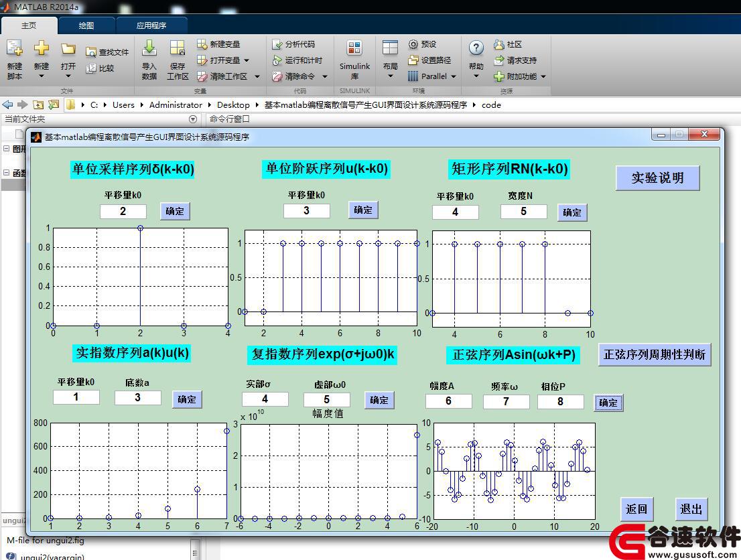Click the Clear Workspace icon
Image resolution: width=741 pixels, height=560 pixels.
[202, 76]
